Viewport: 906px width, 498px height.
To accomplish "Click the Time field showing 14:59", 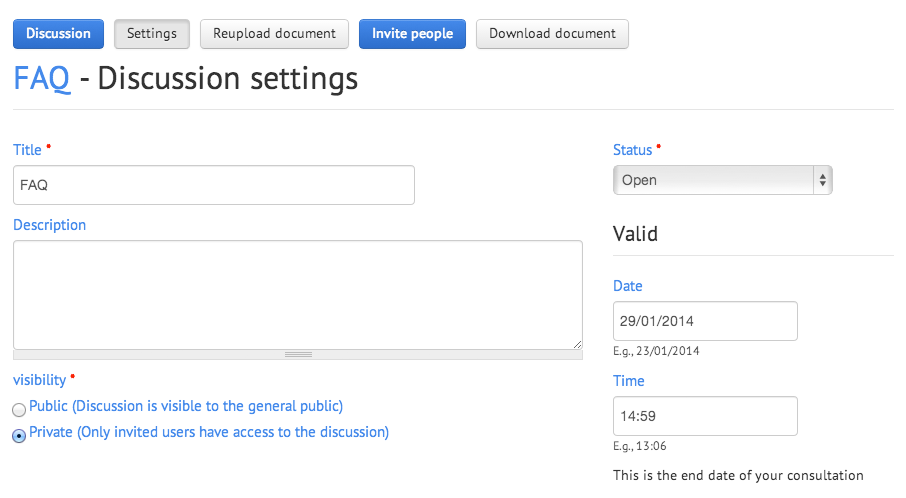I will pyautogui.click(x=705, y=416).
